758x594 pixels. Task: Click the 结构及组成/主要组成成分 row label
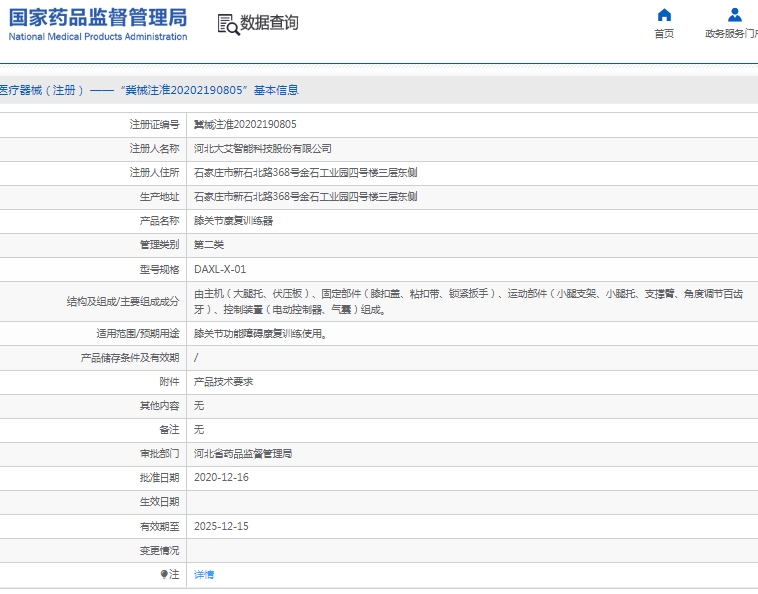(123, 302)
